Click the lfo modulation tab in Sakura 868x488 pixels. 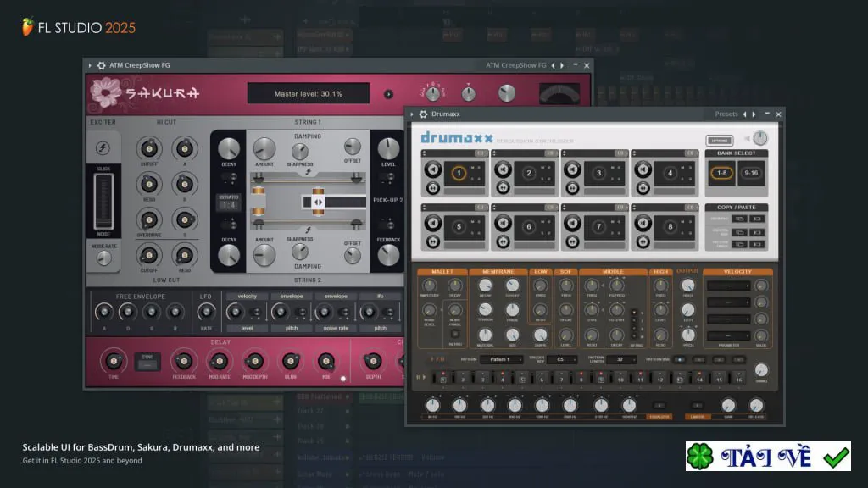coord(380,297)
